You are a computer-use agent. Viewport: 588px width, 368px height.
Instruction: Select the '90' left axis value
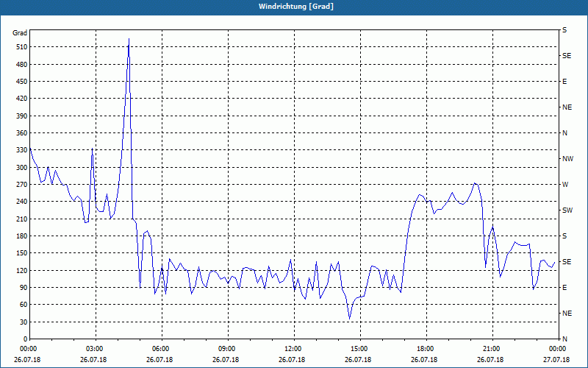tap(24, 288)
